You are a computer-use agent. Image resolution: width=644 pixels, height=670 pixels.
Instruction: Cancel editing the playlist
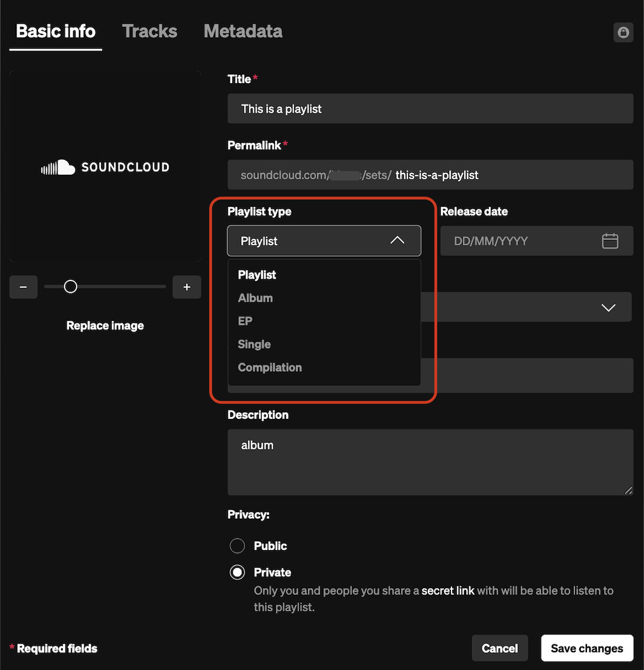pos(500,649)
